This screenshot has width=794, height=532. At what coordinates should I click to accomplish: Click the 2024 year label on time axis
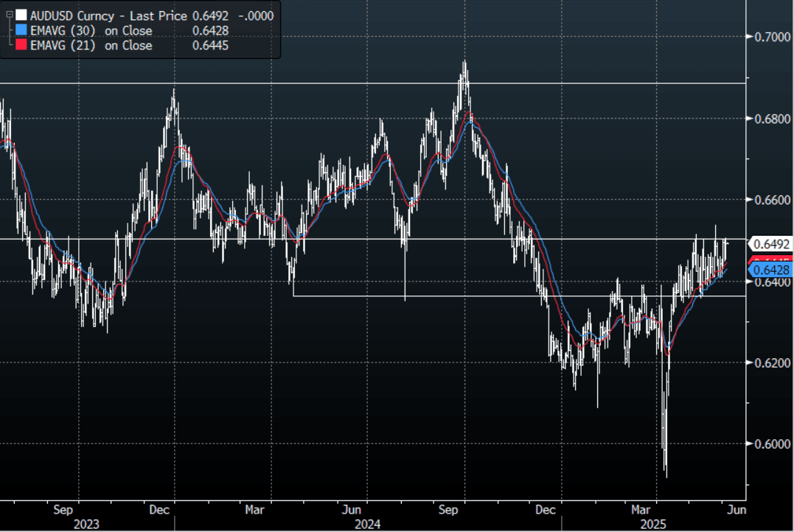[367, 523]
